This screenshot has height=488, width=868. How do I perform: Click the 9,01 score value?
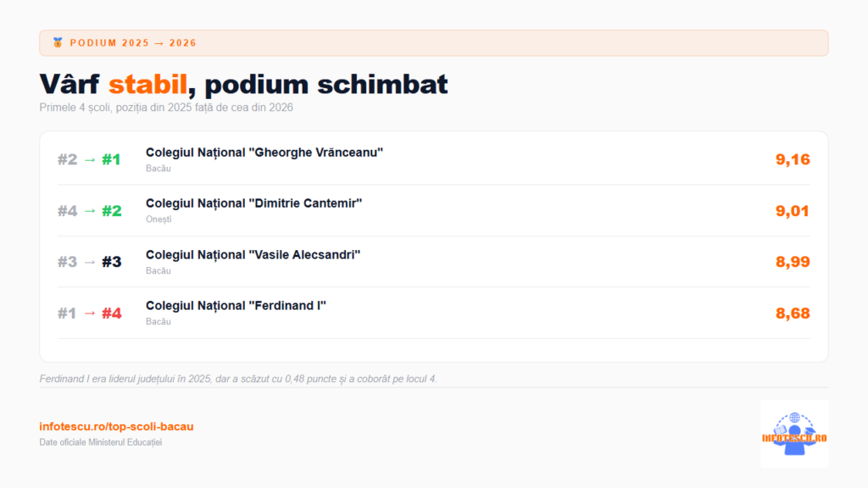pos(793,211)
